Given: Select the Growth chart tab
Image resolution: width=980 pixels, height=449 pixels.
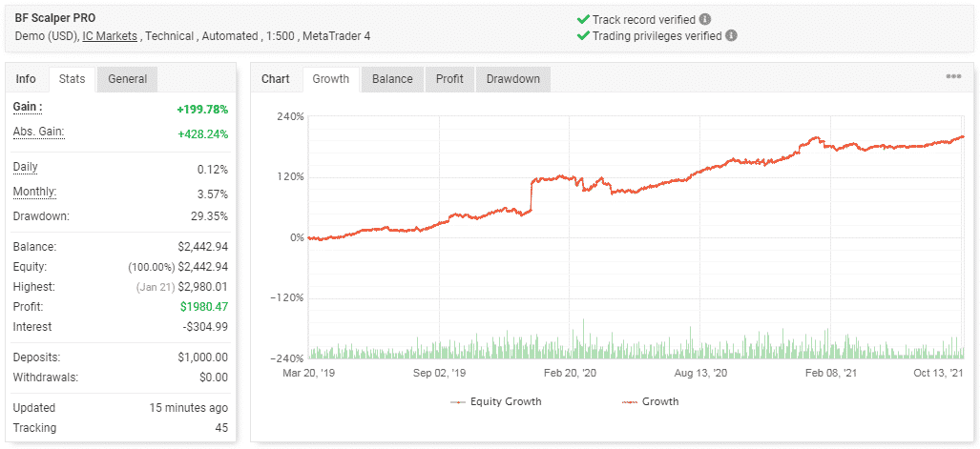Looking at the screenshot, I should 330,79.
